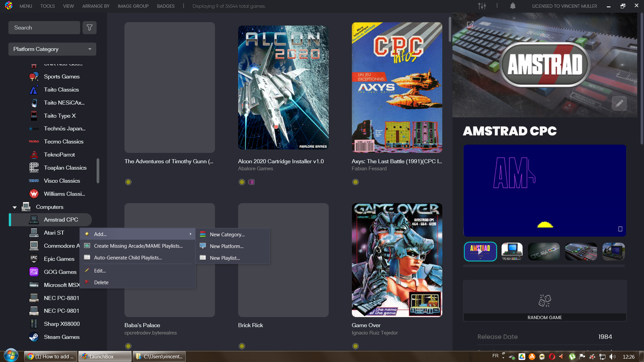Select the Amstrad video thumbnail

tap(480, 252)
